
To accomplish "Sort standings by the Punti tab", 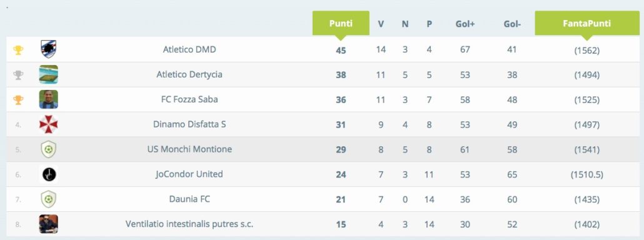I will [341, 24].
